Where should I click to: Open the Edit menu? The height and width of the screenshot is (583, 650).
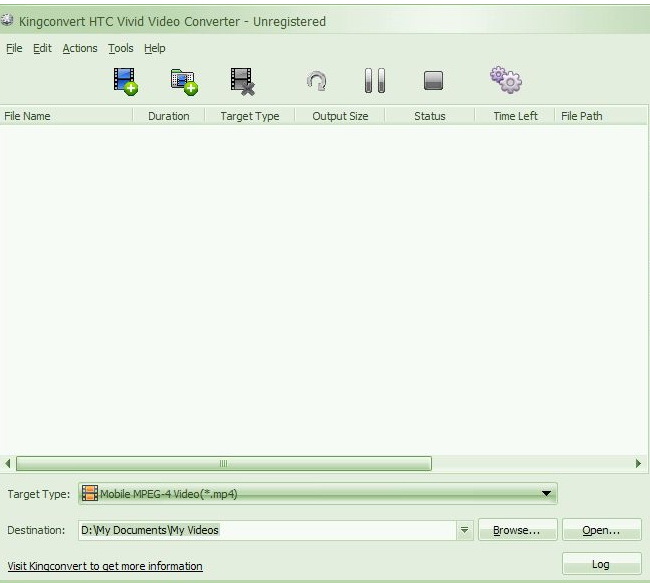[42, 48]
